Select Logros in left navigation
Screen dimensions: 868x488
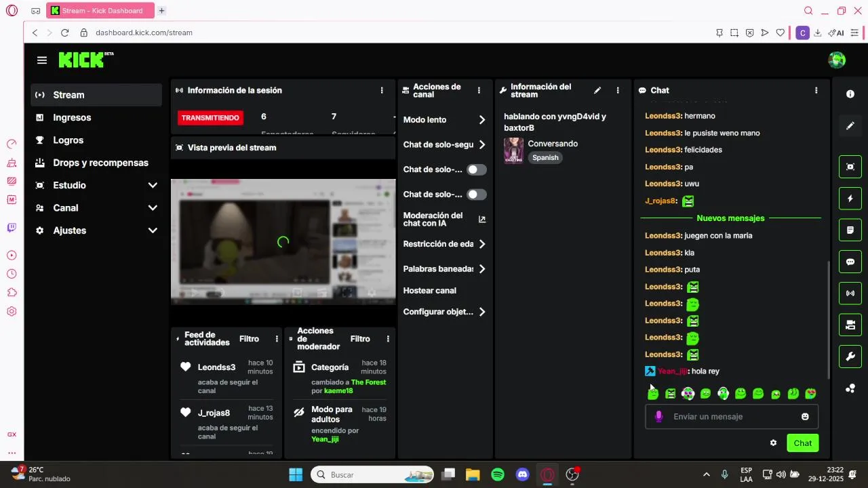click(x=96, y=140)
